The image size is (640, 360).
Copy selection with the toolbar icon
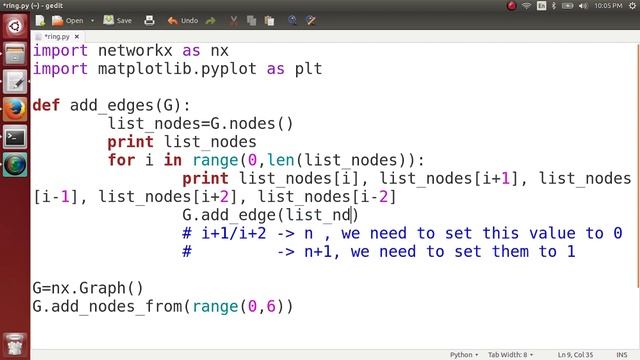pyautogui.click(x=251, y=20)
